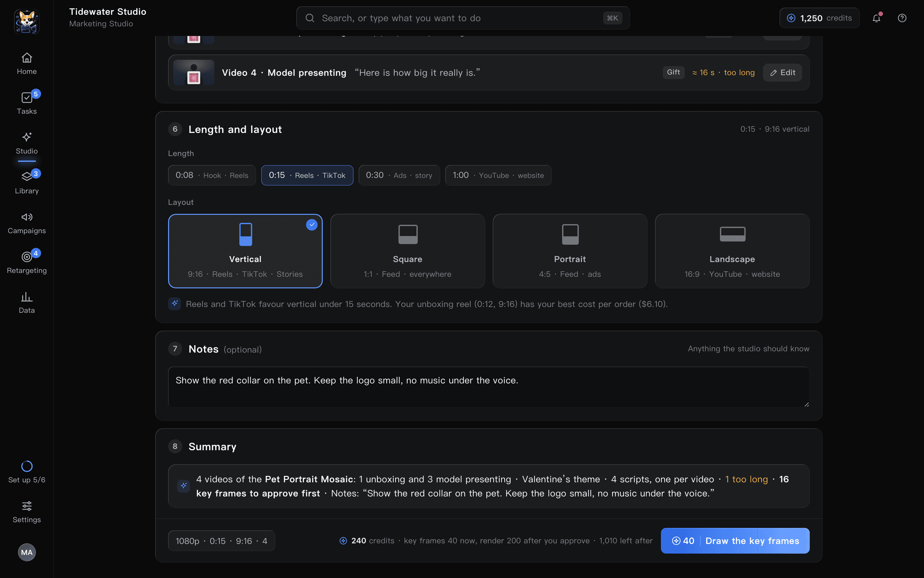924x578 pixels.
Task: Choose the 0:30 Ads story length
Action: 399,175
